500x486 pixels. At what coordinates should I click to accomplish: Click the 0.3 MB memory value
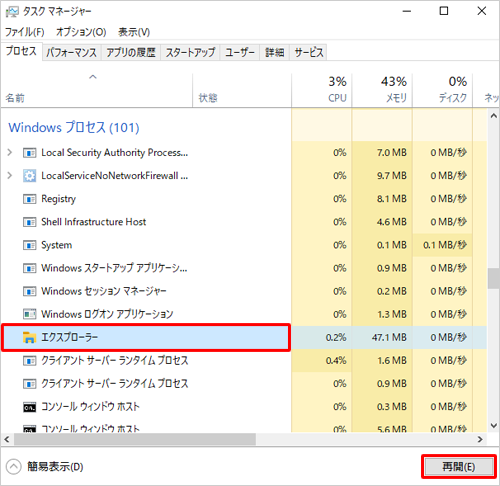point(392,407)
